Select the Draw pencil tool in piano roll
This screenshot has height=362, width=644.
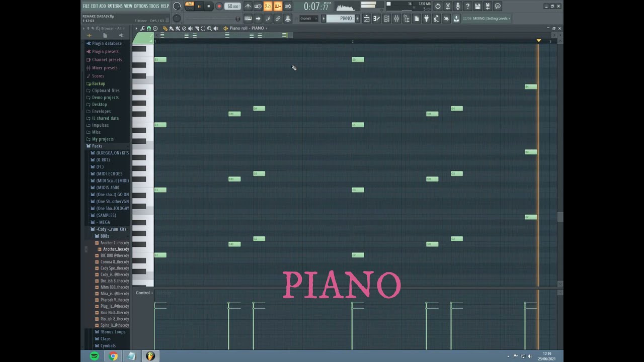pos(165,28)
